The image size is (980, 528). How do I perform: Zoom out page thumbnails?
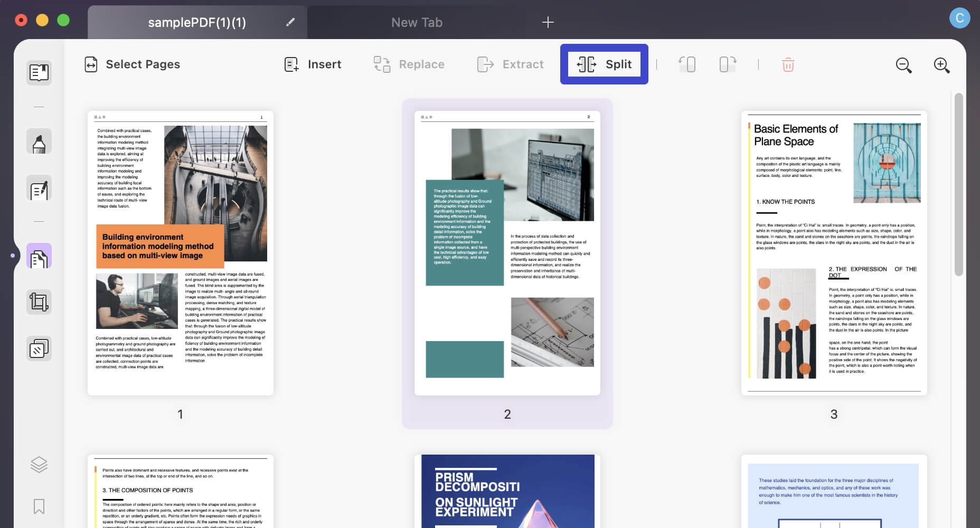pos(903,65)
